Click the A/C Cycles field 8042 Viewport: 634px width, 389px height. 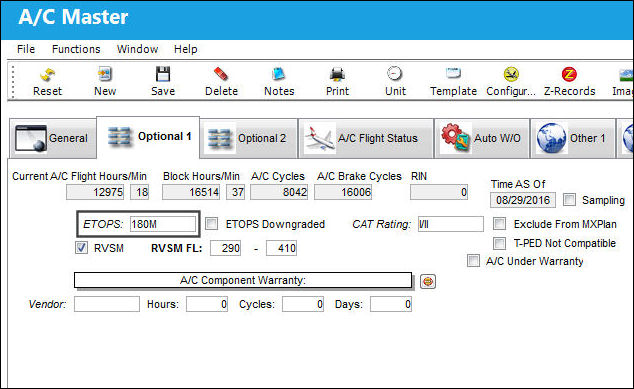pos(279,192)
